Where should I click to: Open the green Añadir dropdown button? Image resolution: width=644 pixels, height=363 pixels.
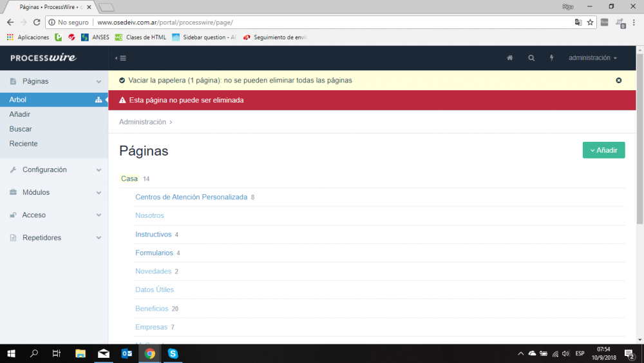coord(603,150)
